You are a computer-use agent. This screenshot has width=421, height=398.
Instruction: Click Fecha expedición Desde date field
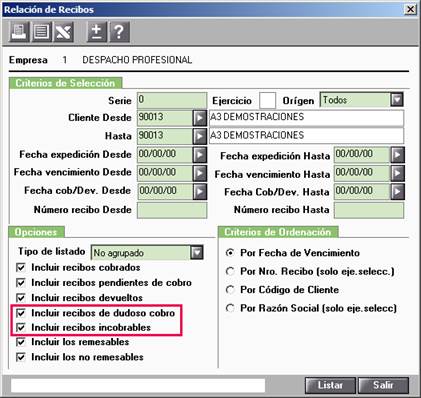165,155
